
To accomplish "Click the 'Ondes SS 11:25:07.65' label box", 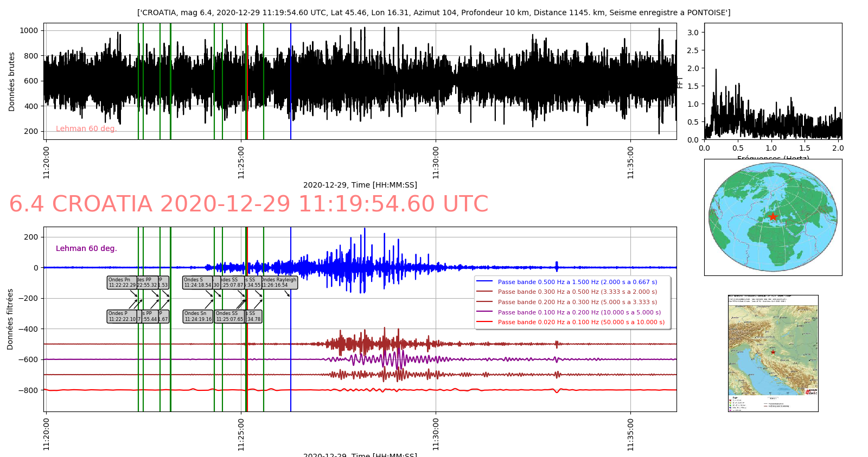I will pyautogui.click(x=229, y=316).
